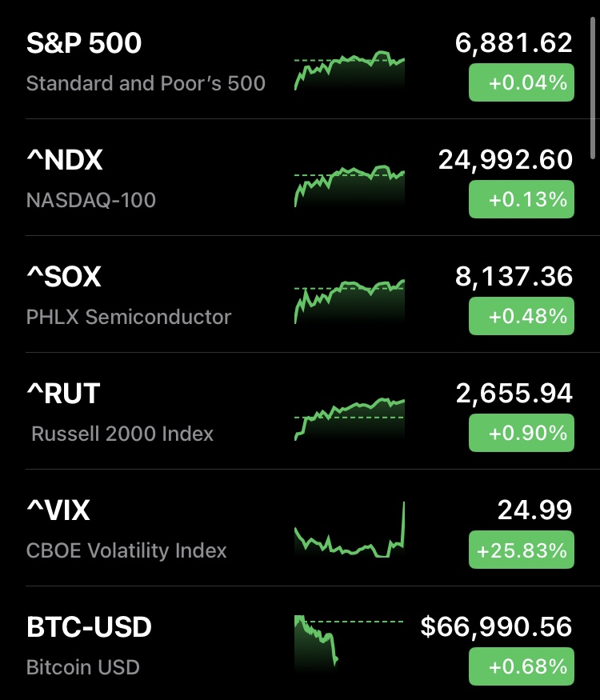Screen dimensions: 600x700
Task: Click the PHLX Semiconductor mini chart
Action: coord(350,302)
